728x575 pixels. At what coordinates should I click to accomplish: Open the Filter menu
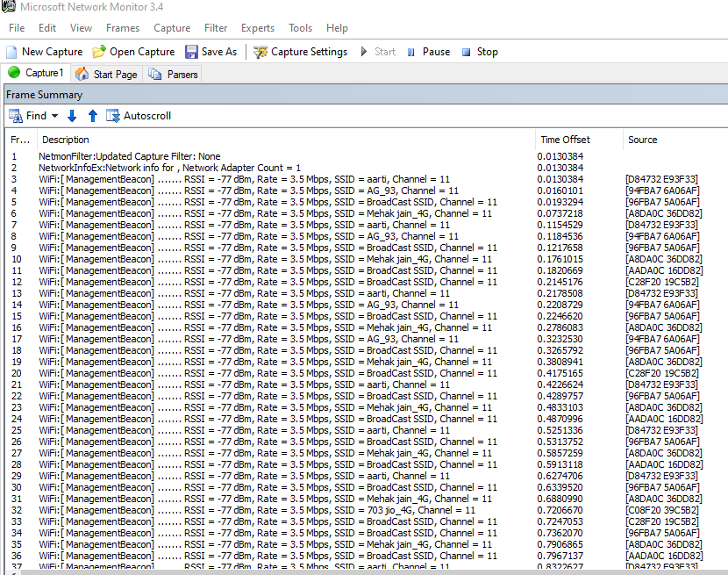coord(216,28)
